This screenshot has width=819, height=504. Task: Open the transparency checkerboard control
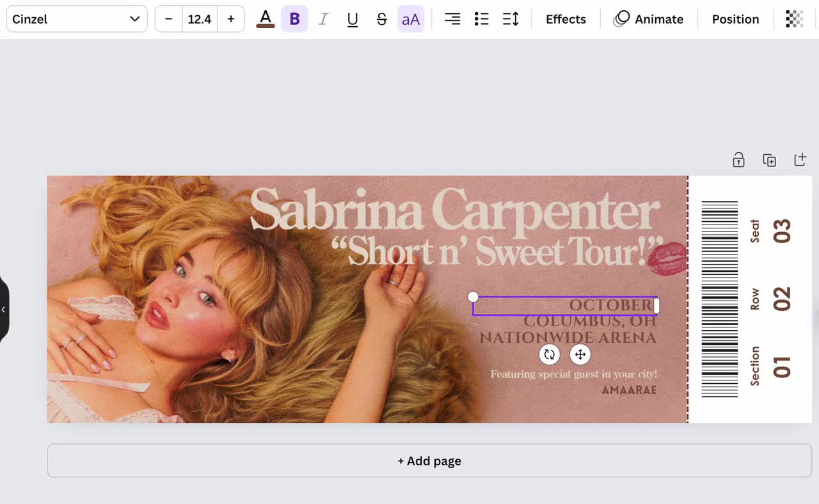click(x=795, y=19)
